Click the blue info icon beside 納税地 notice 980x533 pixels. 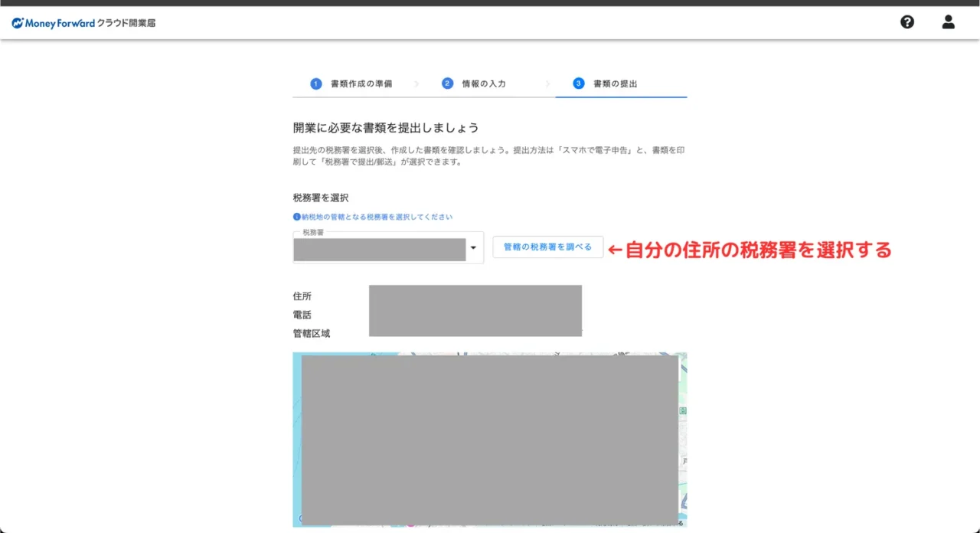[x=297, y=217]
